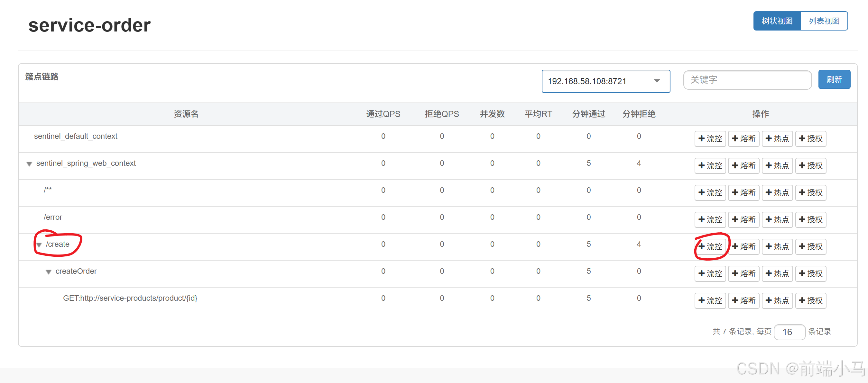Collapse the createOrder tree node
The image size is (868, 383).
49,272
